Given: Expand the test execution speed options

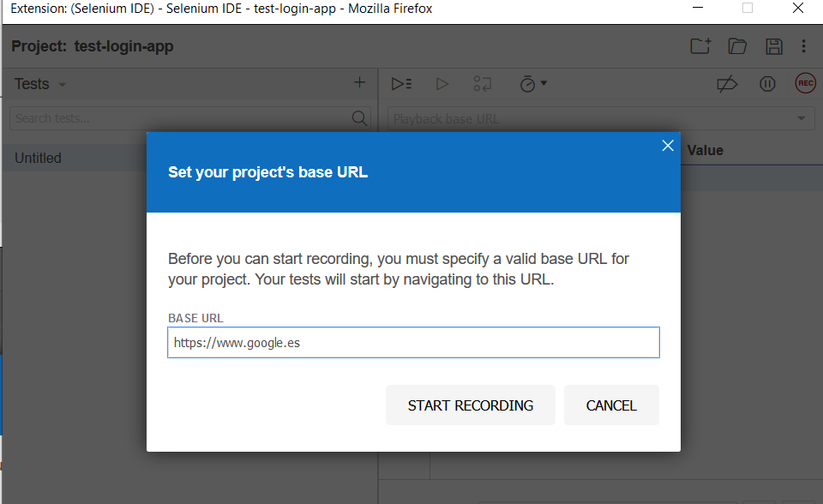Looking at the screenshot, I should point(542,83).
